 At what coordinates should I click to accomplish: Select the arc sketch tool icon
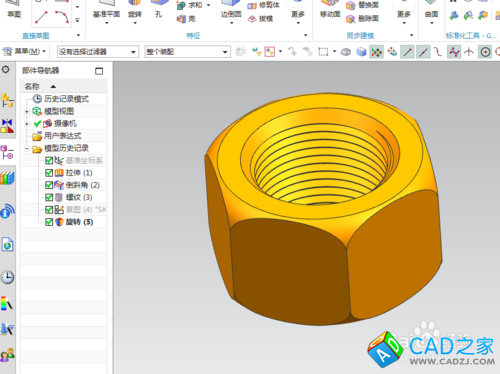coord(62,17)
